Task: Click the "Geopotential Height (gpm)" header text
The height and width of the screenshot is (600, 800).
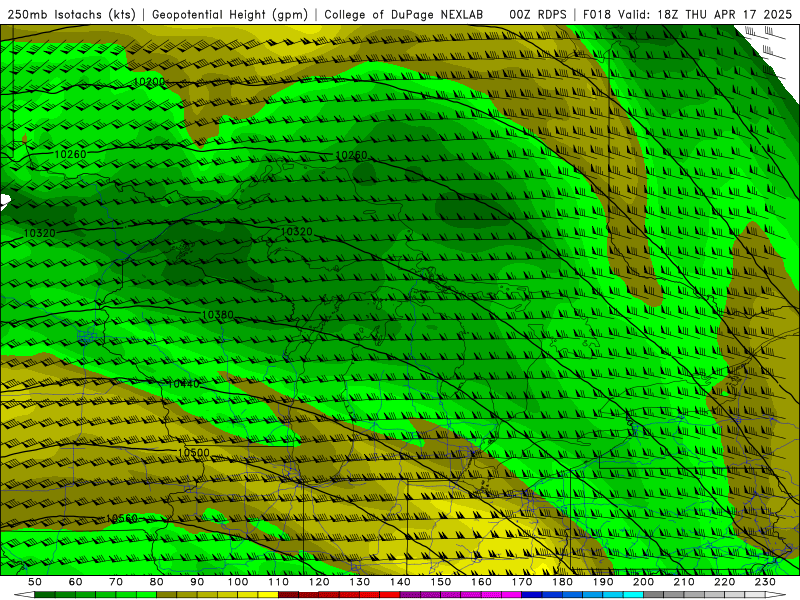Action: [230, 14]
